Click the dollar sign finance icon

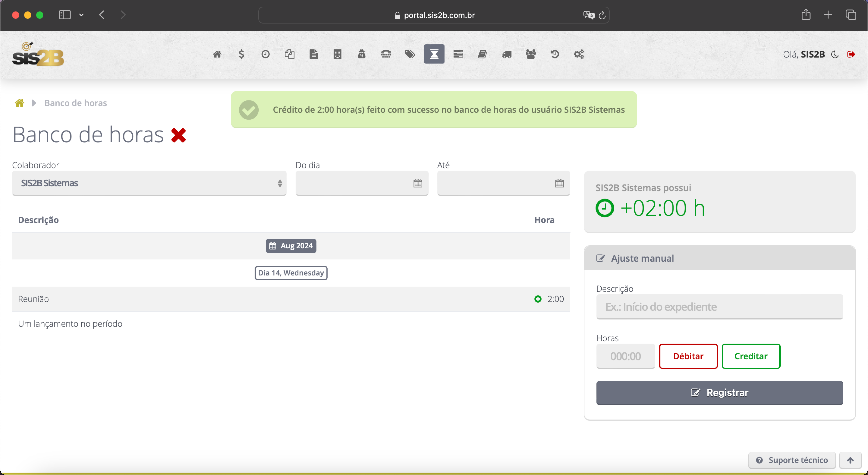(x=241, y=54)
